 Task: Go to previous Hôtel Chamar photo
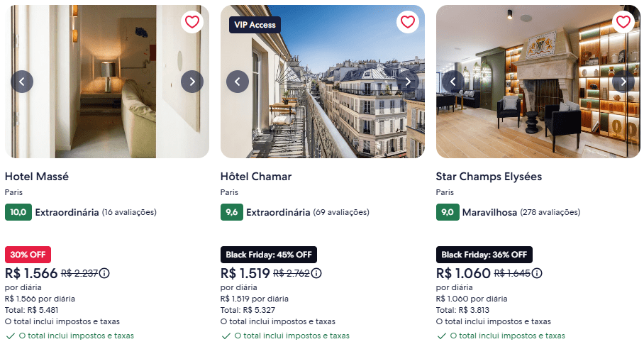tap(238, 82)
